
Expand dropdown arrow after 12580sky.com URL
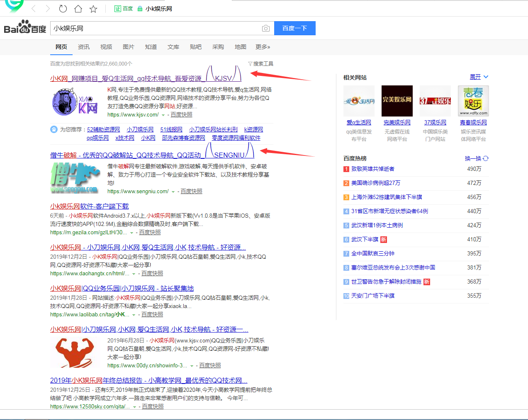tap(134, 407)
